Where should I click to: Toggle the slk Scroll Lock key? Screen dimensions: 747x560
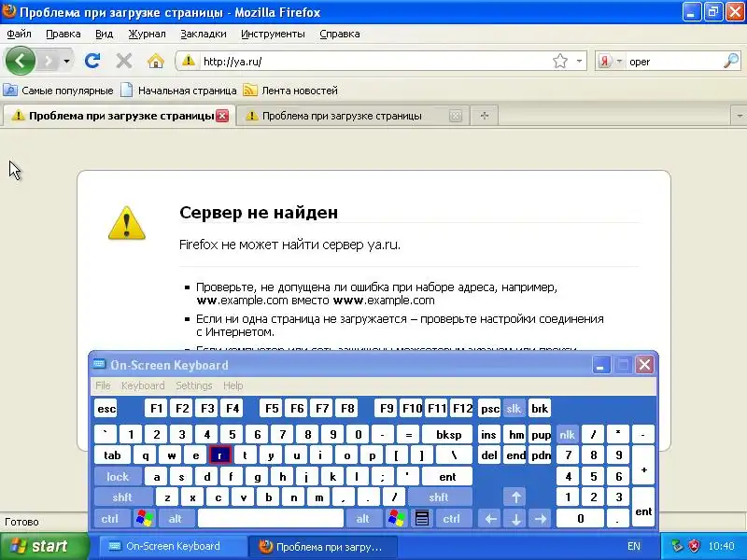tap(514, 409)
